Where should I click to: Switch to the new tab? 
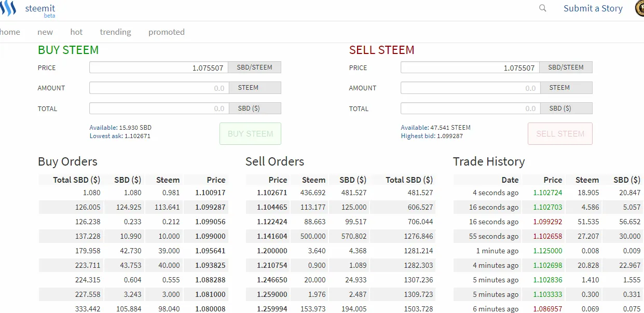[x=45, y=32]
